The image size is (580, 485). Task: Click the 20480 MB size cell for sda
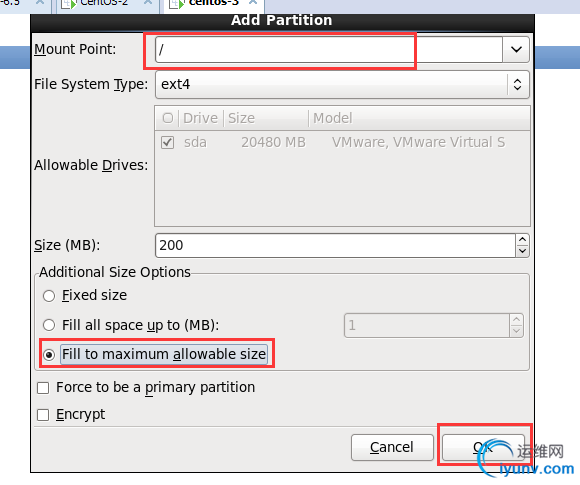pyautogui.click(x=273, y=142)
